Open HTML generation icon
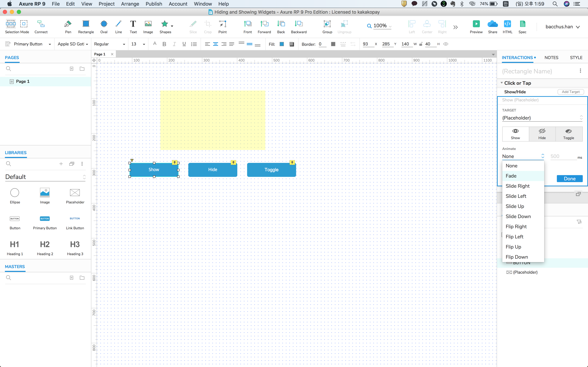 click(x=507, y=24)
